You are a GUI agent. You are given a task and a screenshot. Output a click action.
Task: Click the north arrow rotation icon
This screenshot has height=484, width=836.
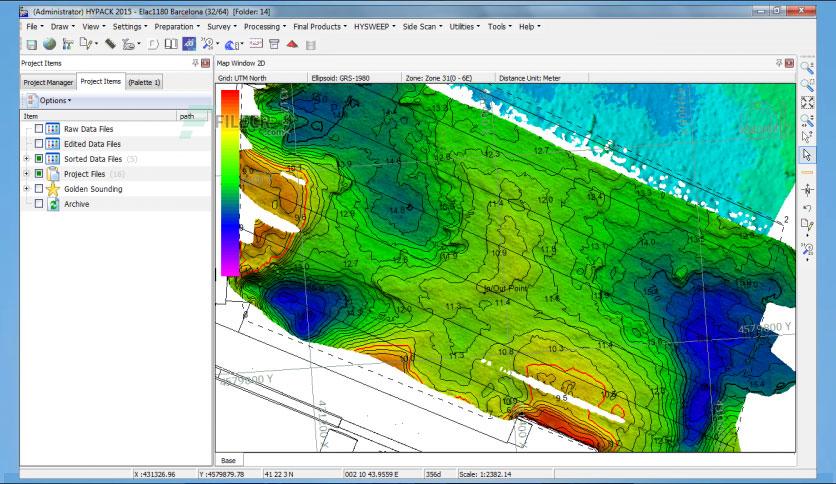807,190
